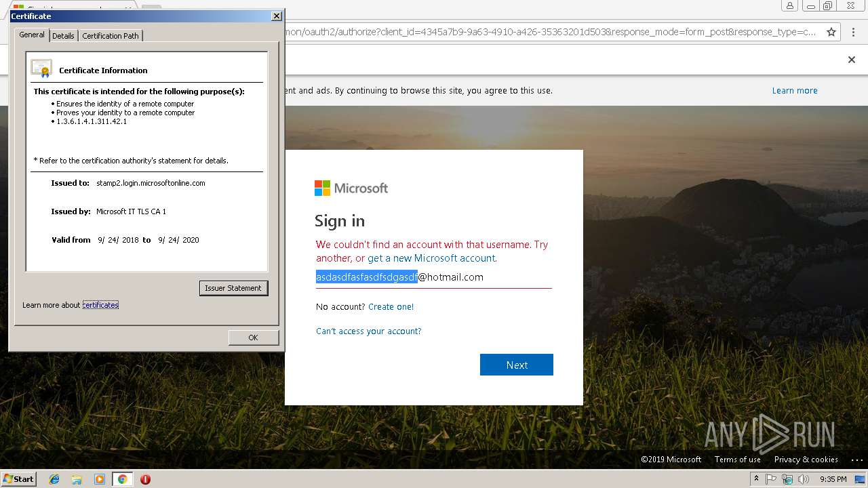868x488 pixels.
Task: Click the Issuer Statement button
Action: tap(233, 288)
